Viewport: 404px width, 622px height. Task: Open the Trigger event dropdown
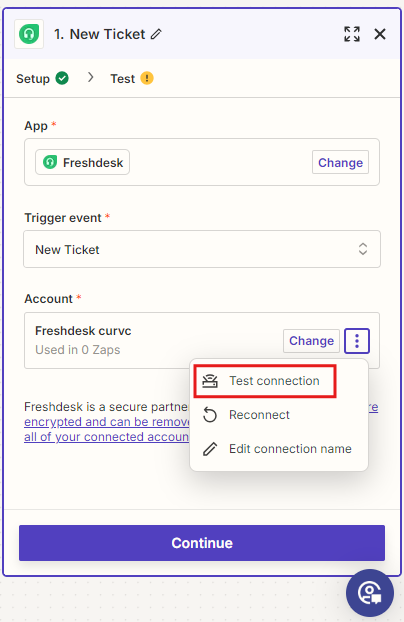tap(202, 249)
